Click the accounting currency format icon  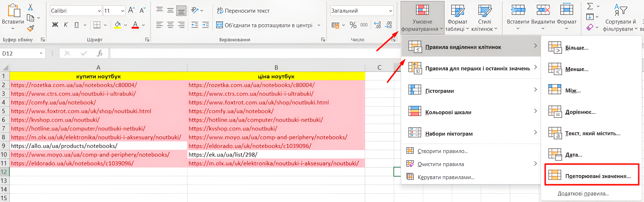click(x=335, y=25)
